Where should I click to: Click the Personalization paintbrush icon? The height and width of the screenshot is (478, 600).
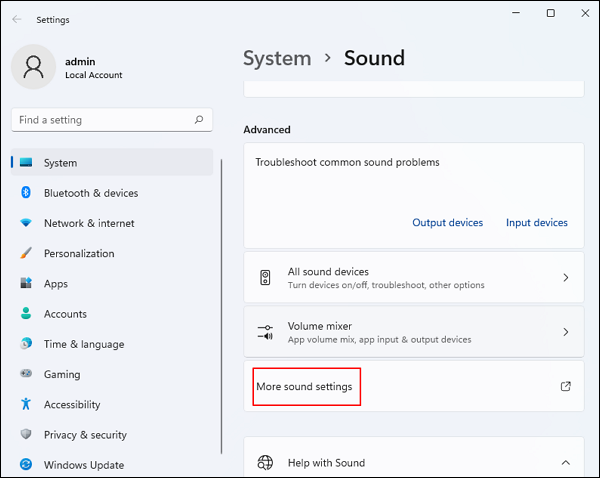25,254
